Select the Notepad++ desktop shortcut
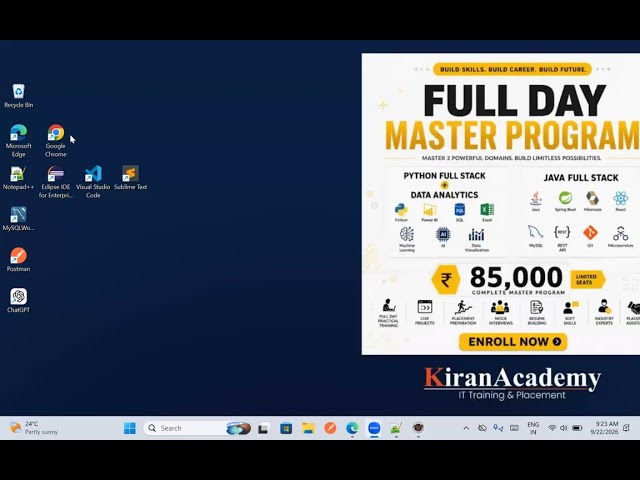Image resolution: width=640 pixels, height=480 pixels. [18, 178]
